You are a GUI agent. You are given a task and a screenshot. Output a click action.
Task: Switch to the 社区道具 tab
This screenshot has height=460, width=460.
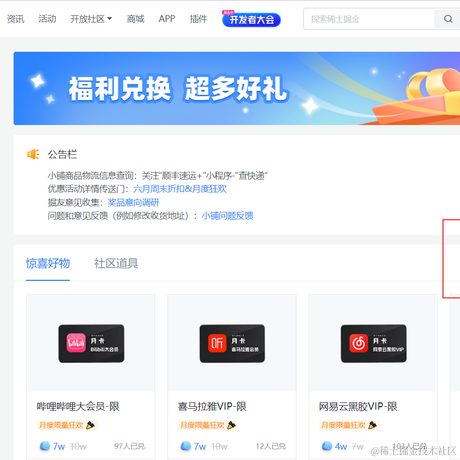pyautogui.click(x=116, y=263)
